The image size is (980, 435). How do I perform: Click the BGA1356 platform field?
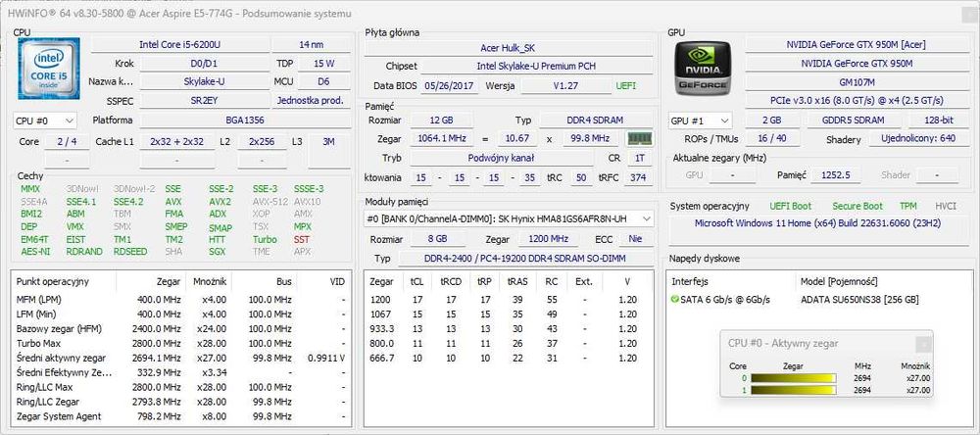(245, 120)
